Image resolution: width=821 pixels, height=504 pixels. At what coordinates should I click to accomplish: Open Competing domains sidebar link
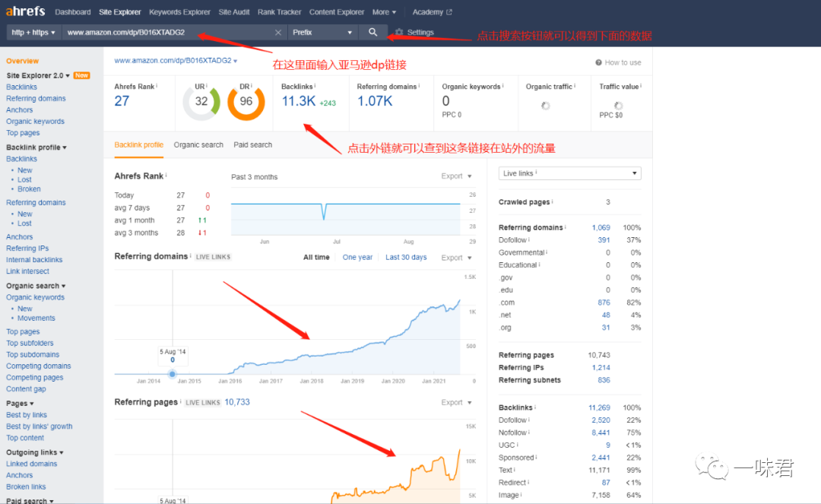click(x=38, y=366)
